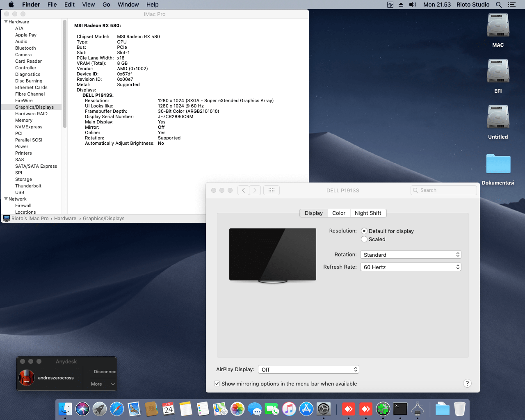Viewport: 525px width, 420px height.
Task: Open the Rotation dropdown
Action: tap(411, 255)
